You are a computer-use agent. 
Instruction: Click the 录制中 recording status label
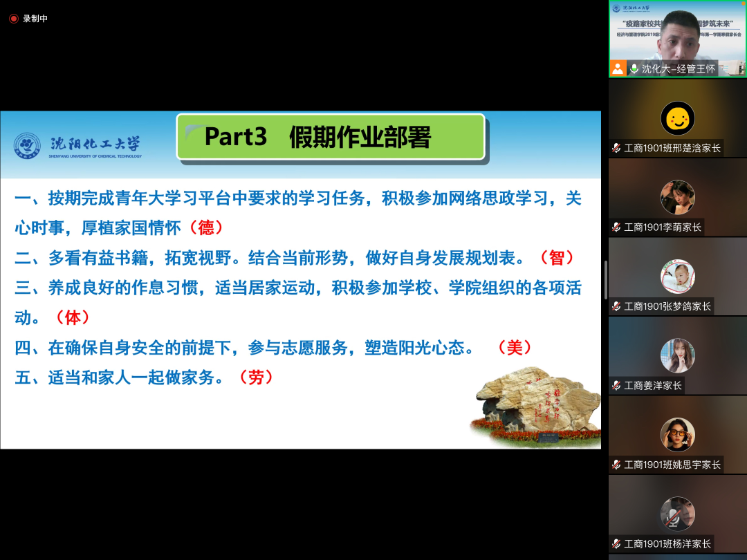35,19
